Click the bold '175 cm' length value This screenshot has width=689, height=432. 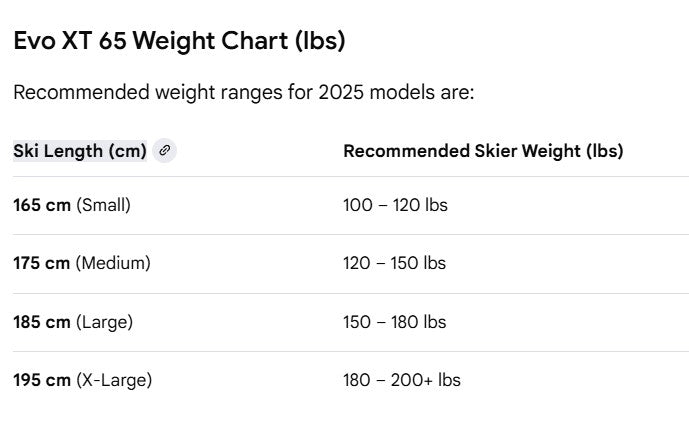click(42, 263)
